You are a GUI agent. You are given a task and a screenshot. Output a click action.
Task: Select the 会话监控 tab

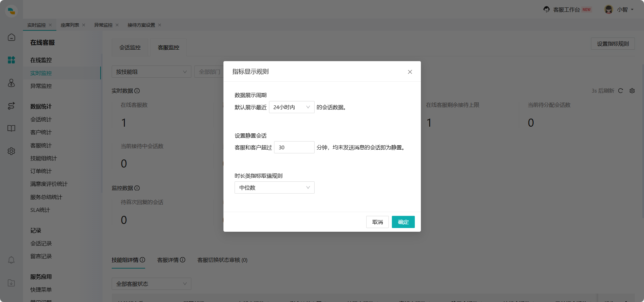pos(130,48)
